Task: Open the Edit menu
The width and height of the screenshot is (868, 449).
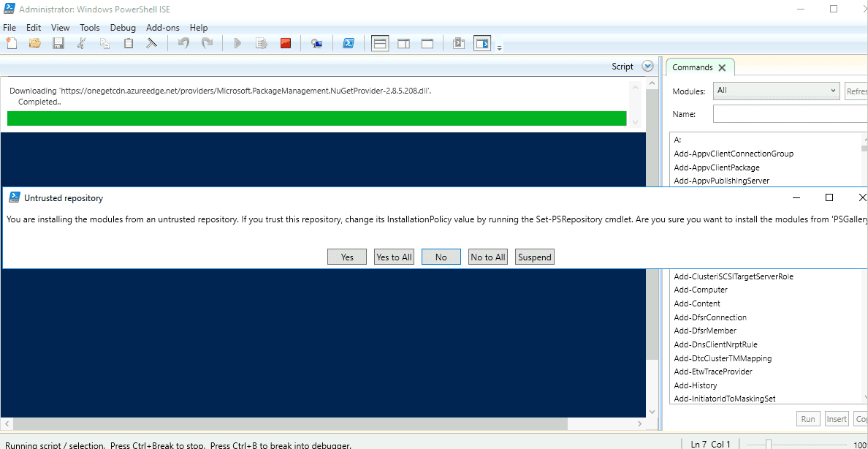Action: coord(34,28)
